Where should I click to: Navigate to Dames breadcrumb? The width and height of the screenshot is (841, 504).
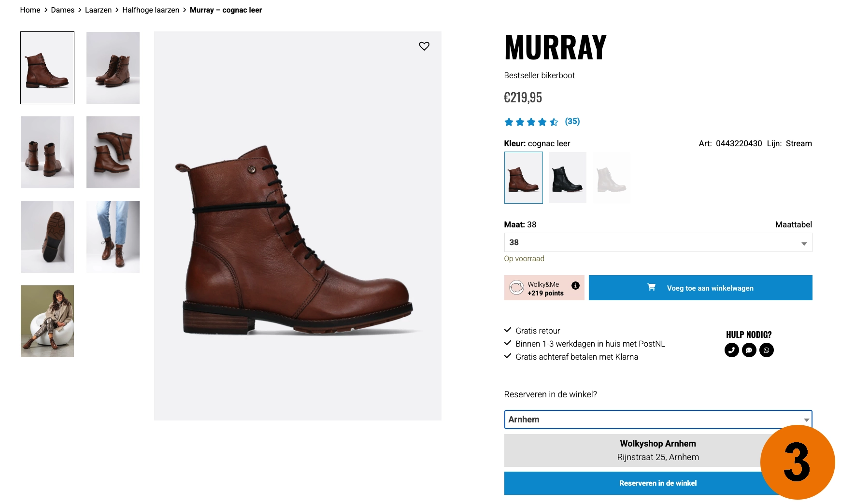[x=63, y=10]
